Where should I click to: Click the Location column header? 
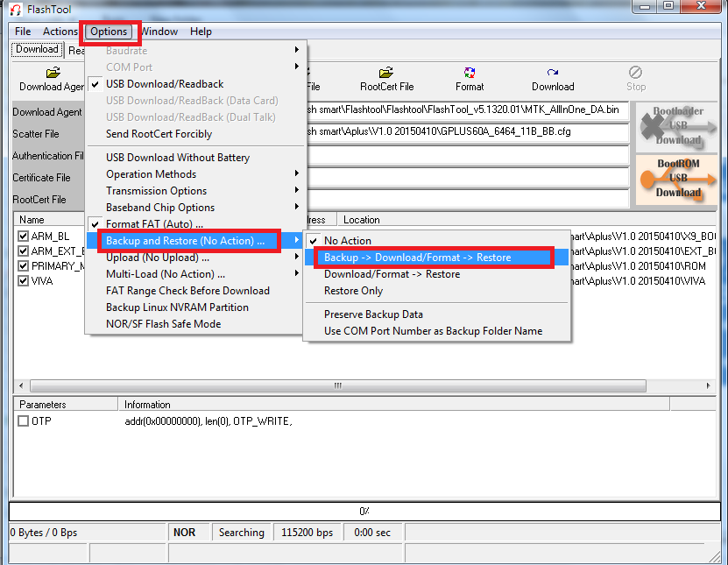pyautogui.click(x=527, y=220)
